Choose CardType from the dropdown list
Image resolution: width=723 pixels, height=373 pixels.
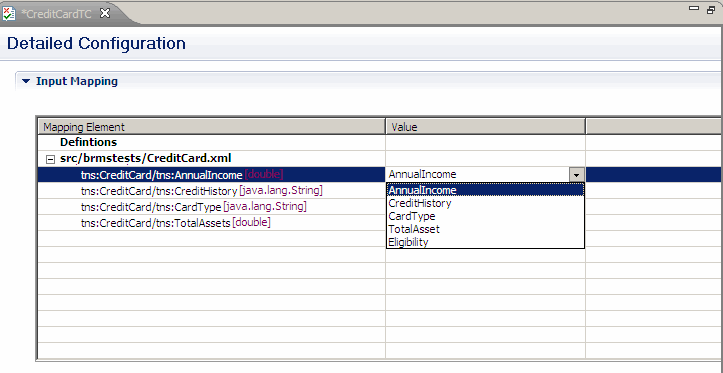pos(485,216)
